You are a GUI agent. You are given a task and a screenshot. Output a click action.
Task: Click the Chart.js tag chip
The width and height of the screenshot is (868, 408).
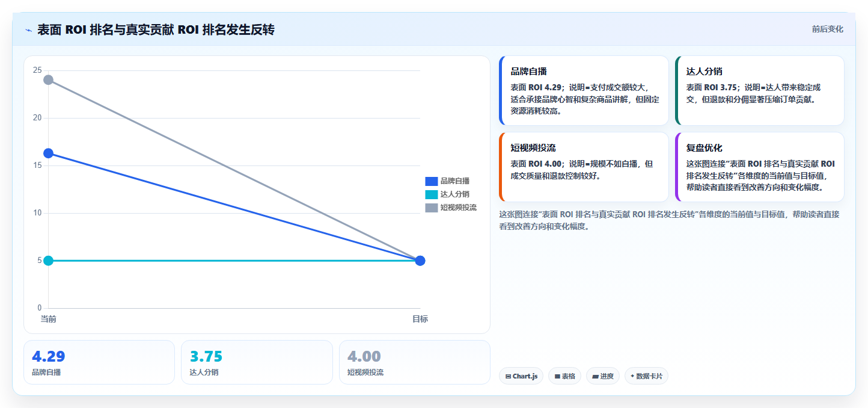coord(521,376)
